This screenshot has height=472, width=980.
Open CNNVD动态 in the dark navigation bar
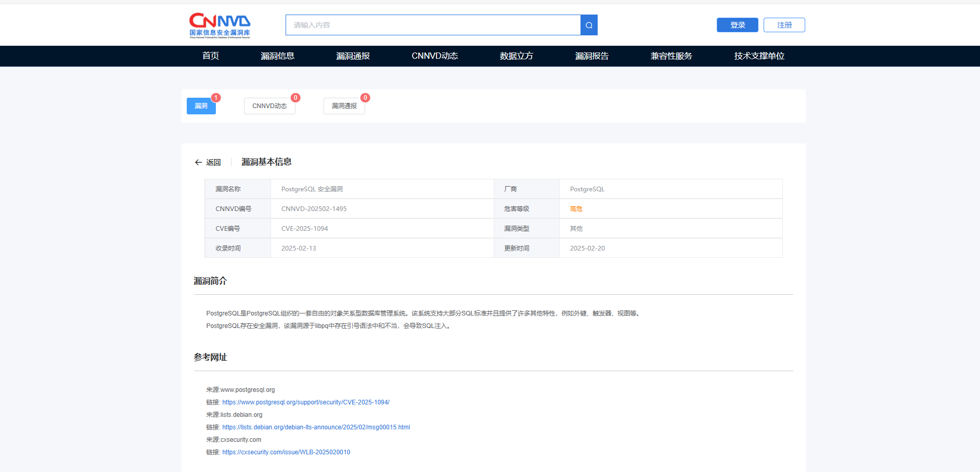click(435, 56)
